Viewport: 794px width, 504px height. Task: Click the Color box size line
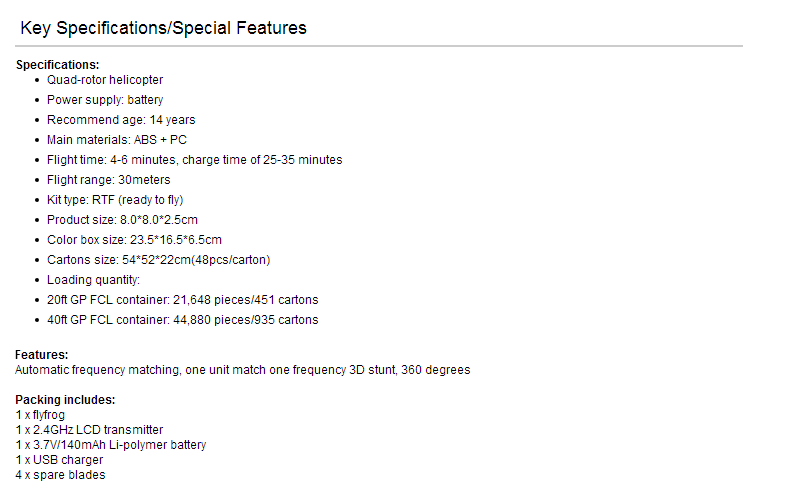(134, 240)
